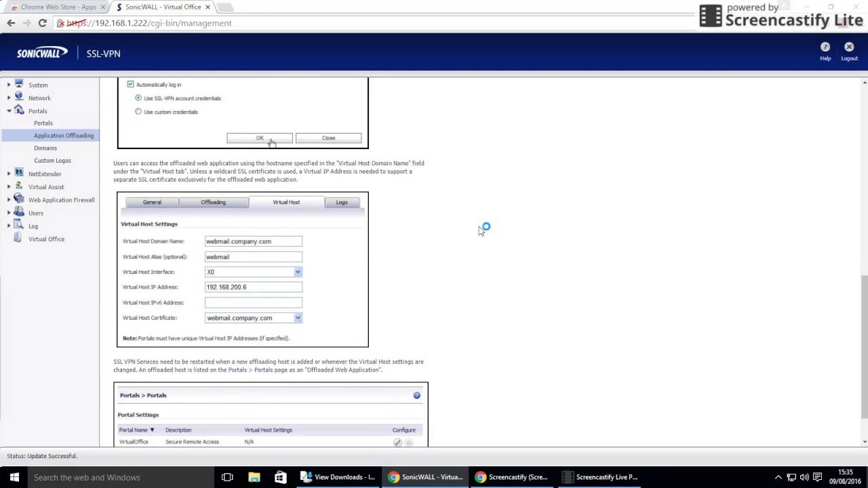Screen dimensions: 868x488
Task: Open the Windows Start menu
Action: point(14,477)
